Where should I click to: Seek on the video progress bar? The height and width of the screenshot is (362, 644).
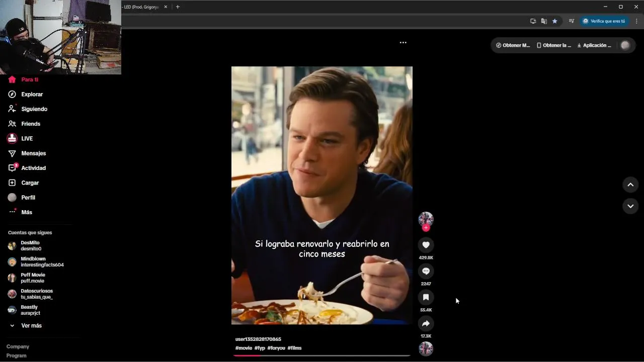pyautogui.click(x=322, y=355)
